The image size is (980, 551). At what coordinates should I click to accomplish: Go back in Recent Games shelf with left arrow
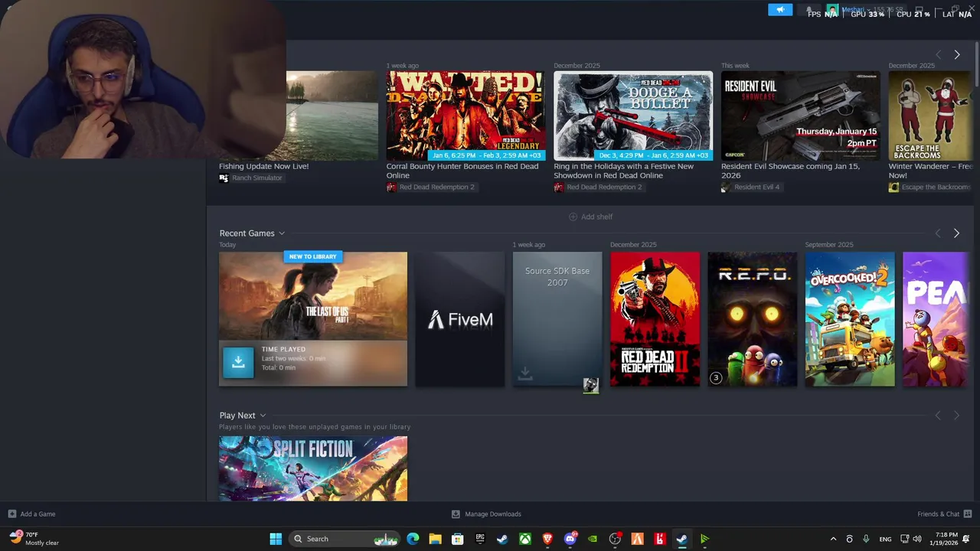938,233
